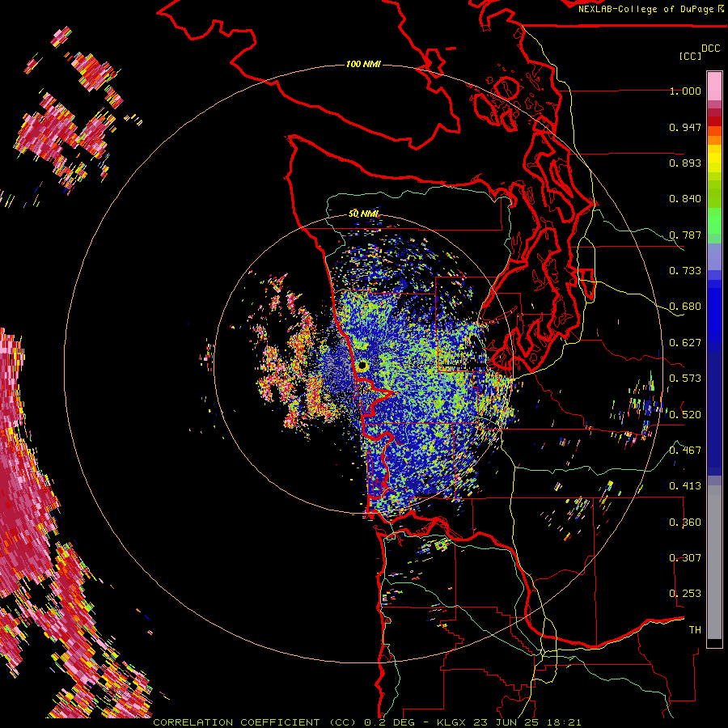Image resolution: width=728 pixels, height=728 pixels.
Task: Click the NEXLAB-College of DuPage label
Action: coord(651,9)
